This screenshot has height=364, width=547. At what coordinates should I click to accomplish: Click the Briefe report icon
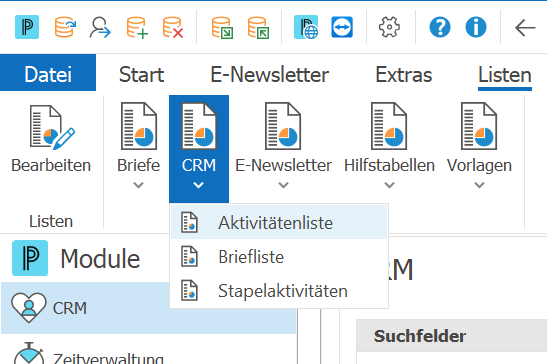click(139, 126)
